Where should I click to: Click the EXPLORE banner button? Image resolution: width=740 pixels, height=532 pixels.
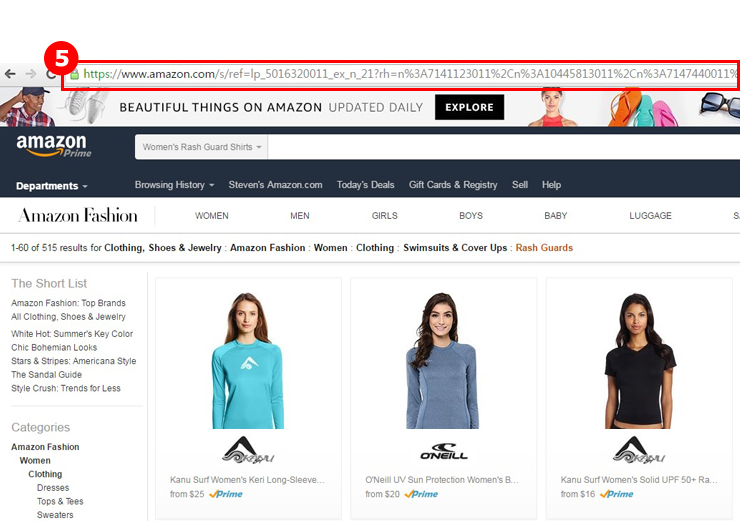tap(469, 107)
